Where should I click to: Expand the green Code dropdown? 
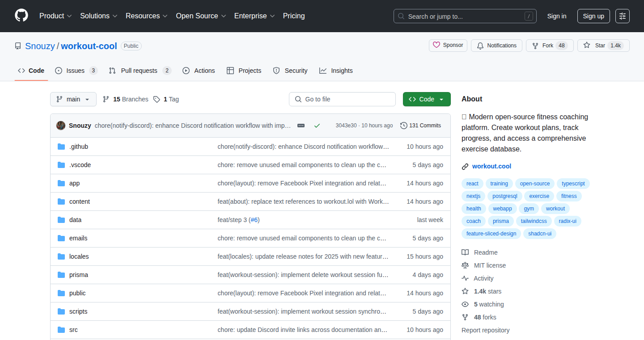pos(427,99)
